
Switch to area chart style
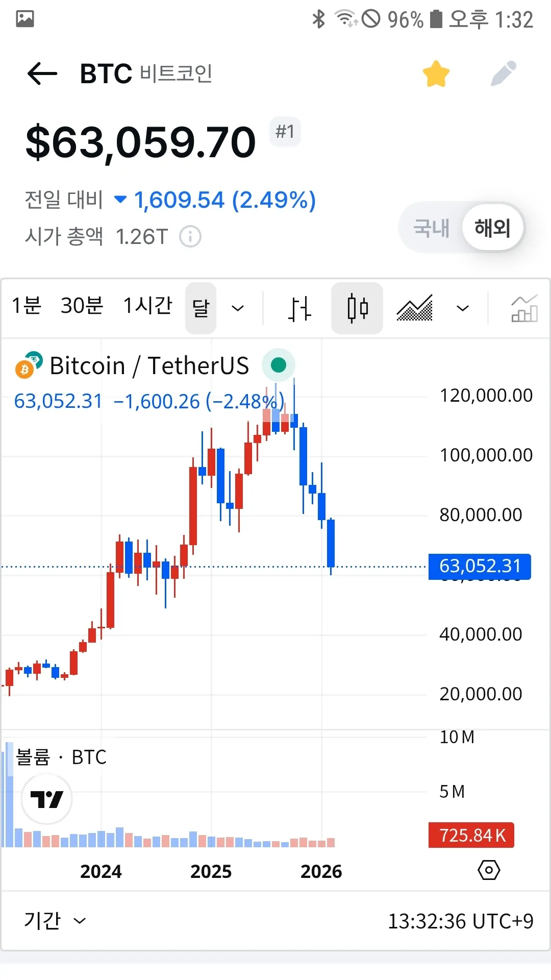pos(415,308)
